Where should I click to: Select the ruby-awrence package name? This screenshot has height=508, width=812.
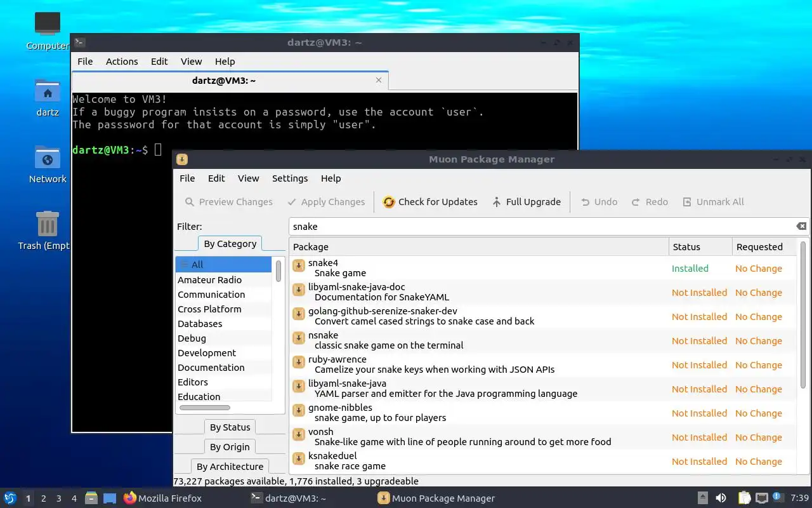(x=337, y=359)
